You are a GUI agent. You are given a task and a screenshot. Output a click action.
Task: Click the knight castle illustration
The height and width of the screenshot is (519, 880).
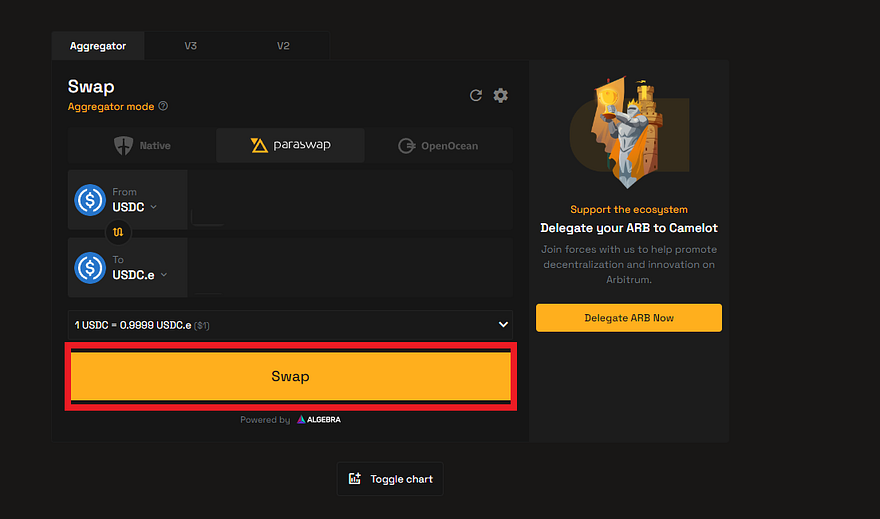[629, 134]
